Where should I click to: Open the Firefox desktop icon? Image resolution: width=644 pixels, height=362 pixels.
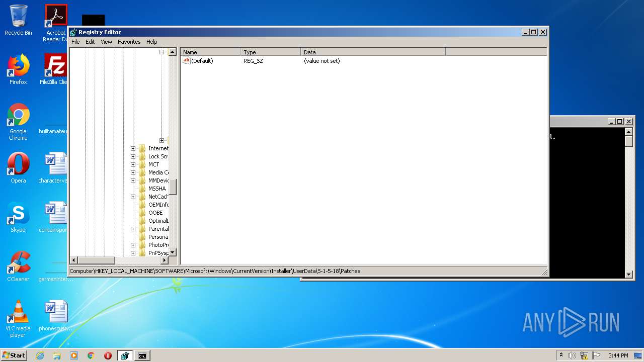point(18,69)
